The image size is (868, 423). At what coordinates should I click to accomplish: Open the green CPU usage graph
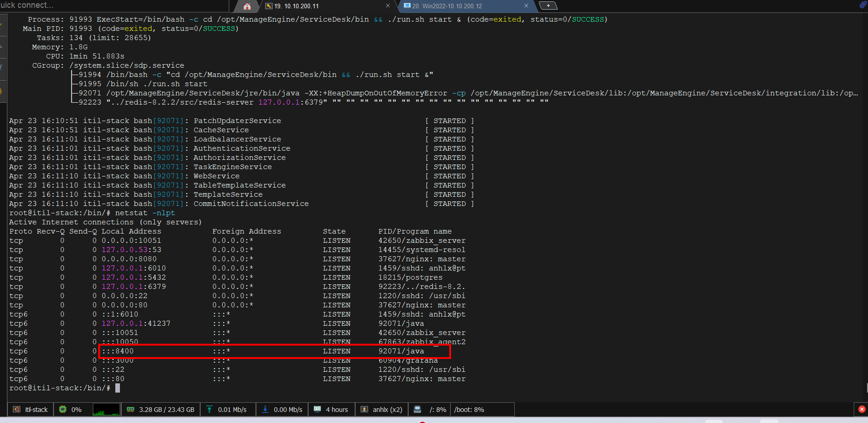106,410
